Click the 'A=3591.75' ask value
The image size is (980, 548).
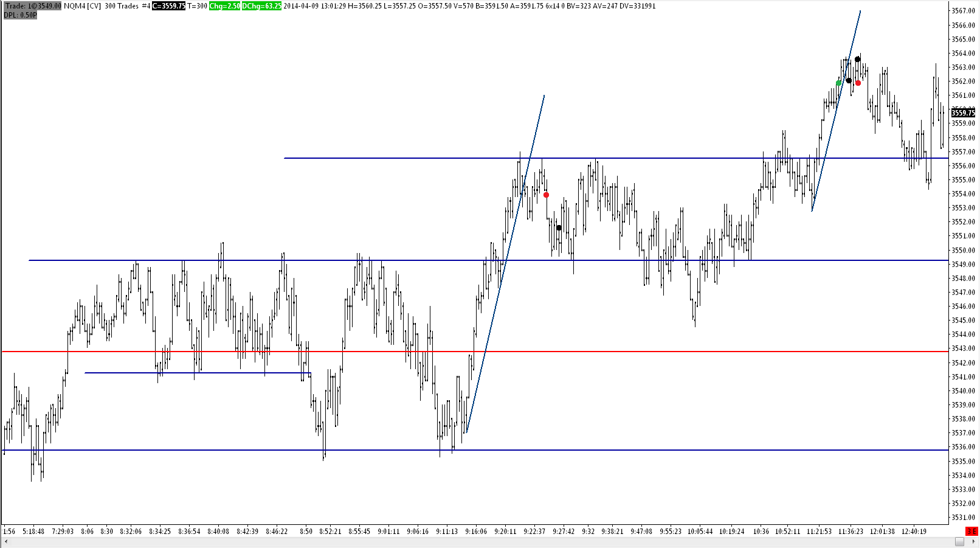point(528,6)
